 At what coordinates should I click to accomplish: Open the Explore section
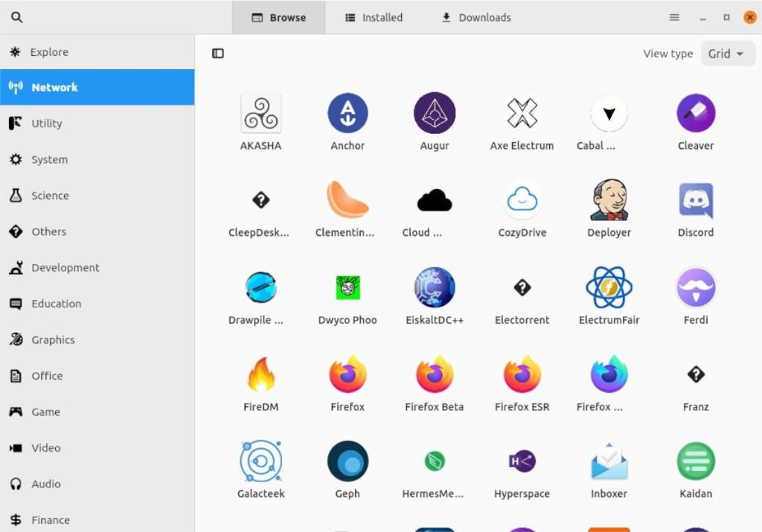tap(49, 51)
